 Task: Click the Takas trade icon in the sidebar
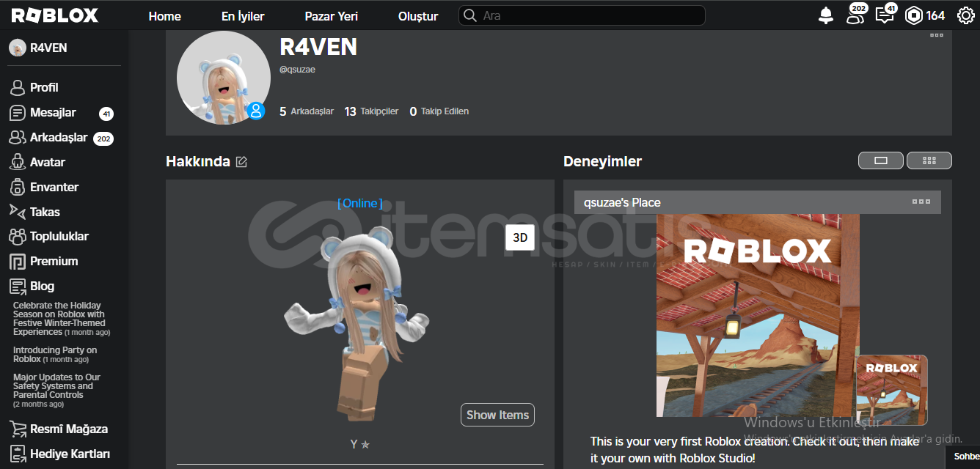18,212
